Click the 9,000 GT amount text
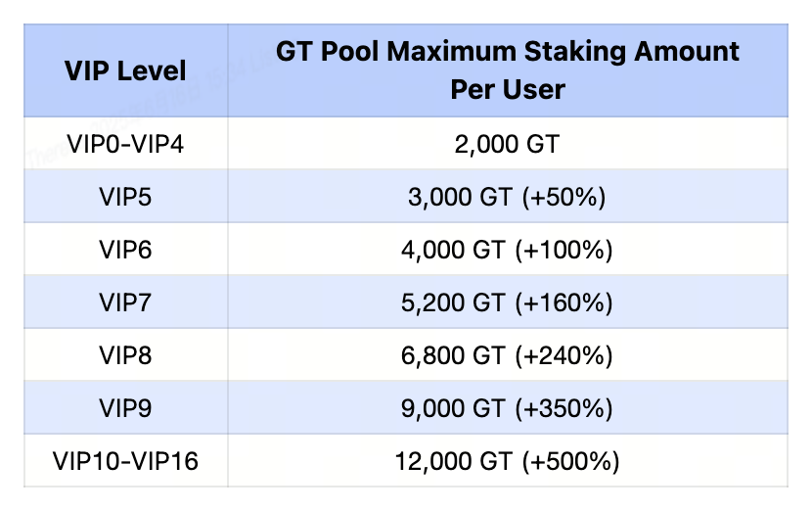Image resolution: width=812 pixels, height=511 pixels. 453,409
